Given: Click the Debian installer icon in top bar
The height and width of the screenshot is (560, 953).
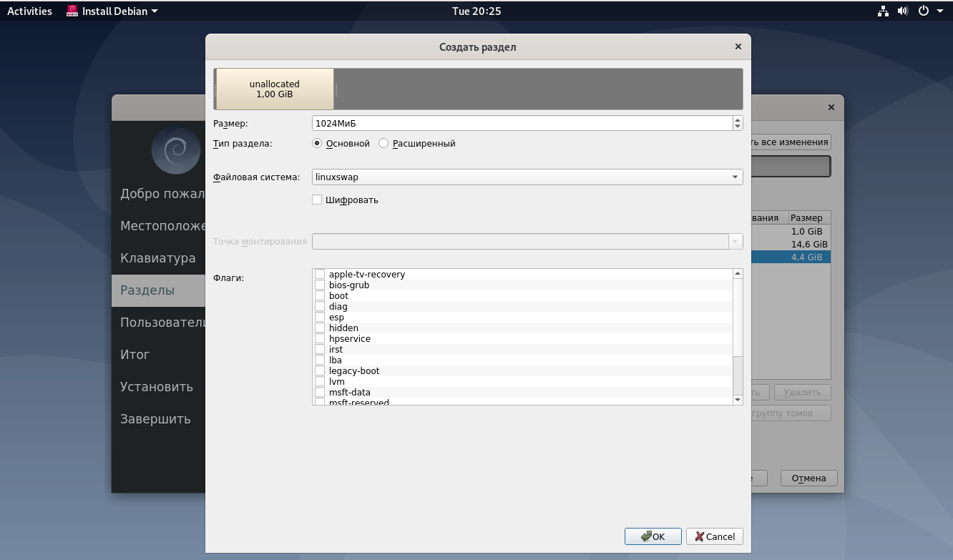Looking at the screenshot, I should pos(72,11).
